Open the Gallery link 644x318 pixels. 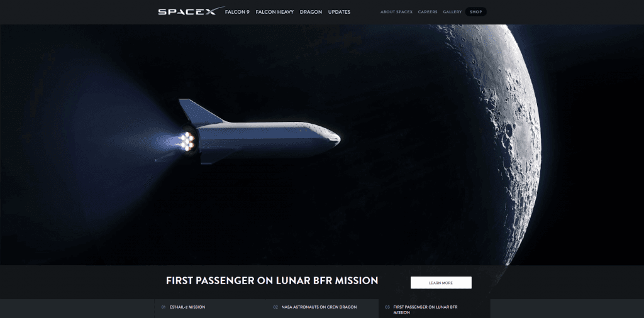pyautogui.click(x=452, y=12)
